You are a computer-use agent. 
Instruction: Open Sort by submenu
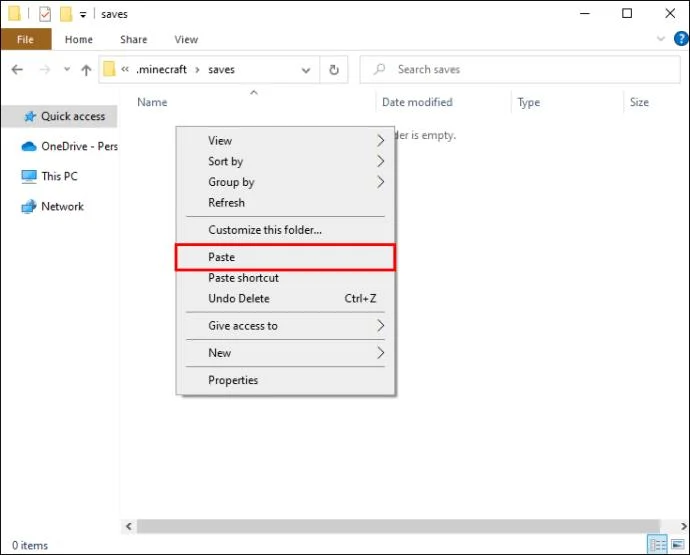click(x=285, y=161)
